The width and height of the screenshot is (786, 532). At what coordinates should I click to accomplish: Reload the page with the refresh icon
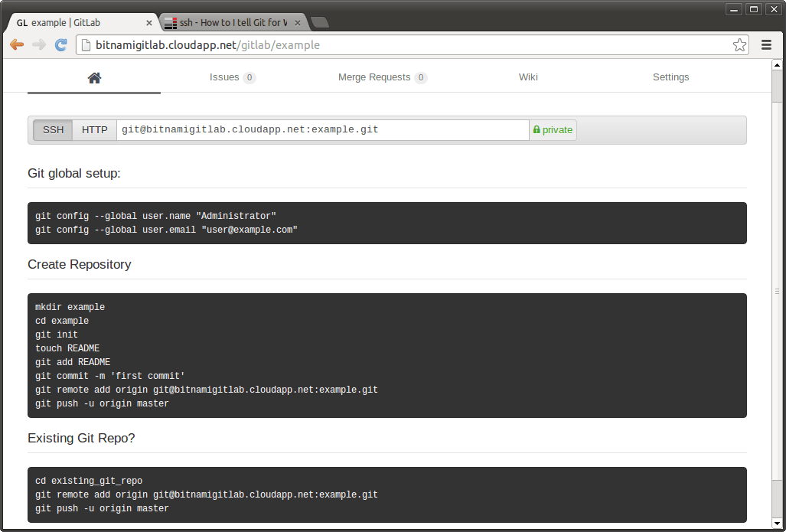tap(60, 44)
